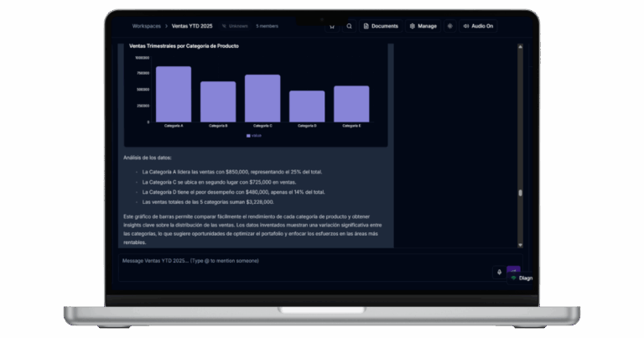Click the theme brightness icon in header

pos(449,26)
